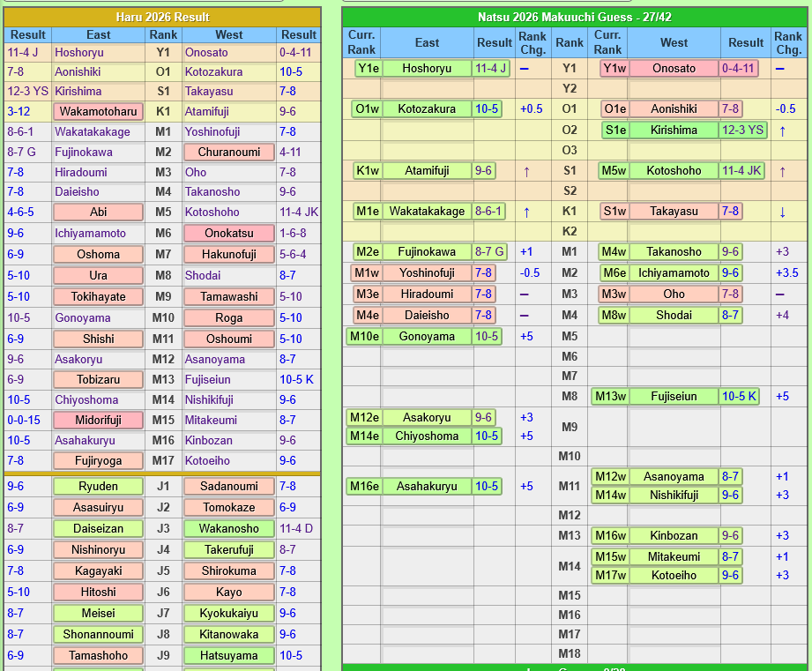Select the Ura button at M8 East

[x=99, y=275]
